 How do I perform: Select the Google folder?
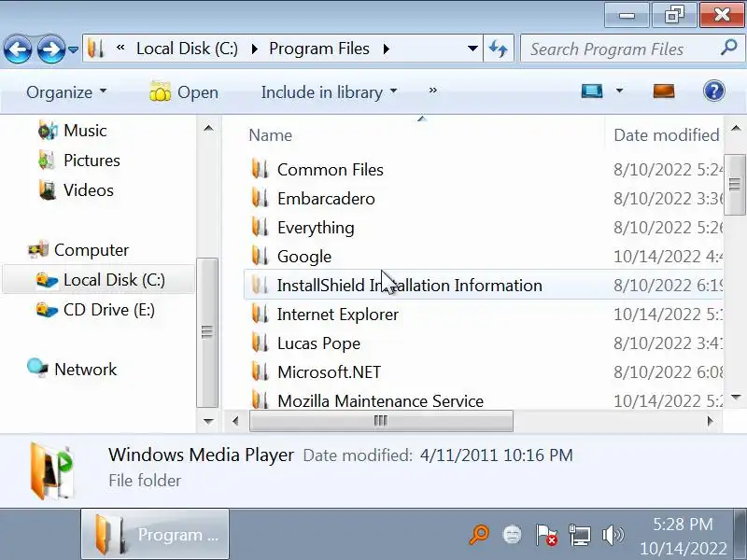tap(304, 257)
